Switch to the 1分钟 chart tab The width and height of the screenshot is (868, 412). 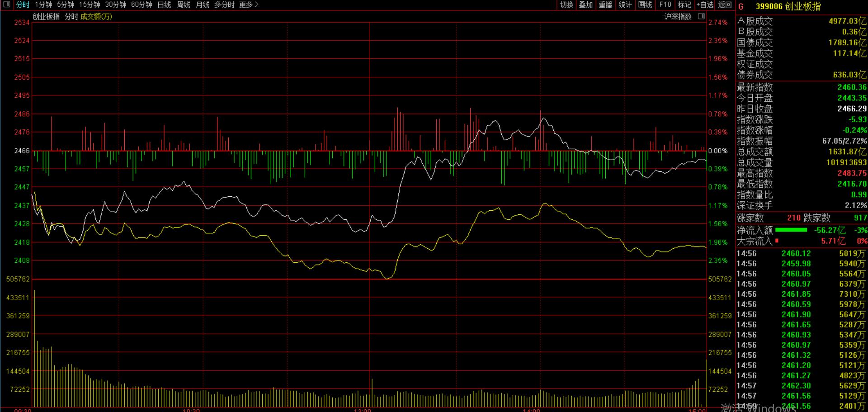pyautogui.click(x=43, y=5)
